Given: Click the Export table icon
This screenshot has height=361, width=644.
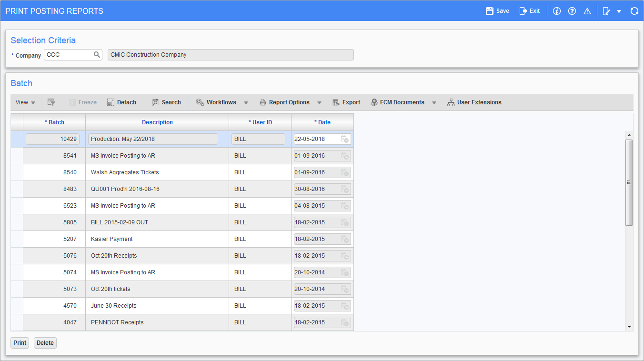Looking at the screenshot, I should (x=336, y=102).
